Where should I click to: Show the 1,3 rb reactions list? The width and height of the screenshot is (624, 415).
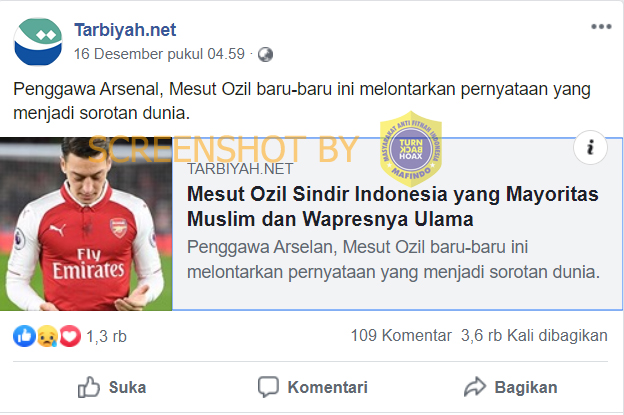click(106, 337)
